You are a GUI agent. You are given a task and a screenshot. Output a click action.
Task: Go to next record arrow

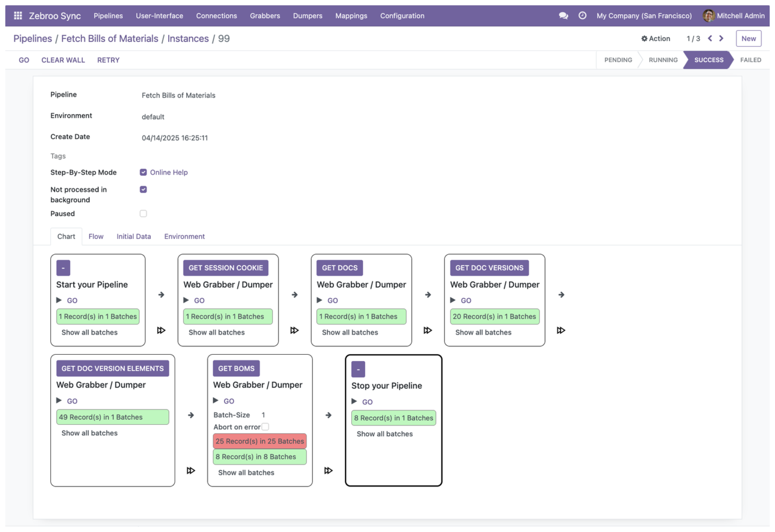point(721,38)
